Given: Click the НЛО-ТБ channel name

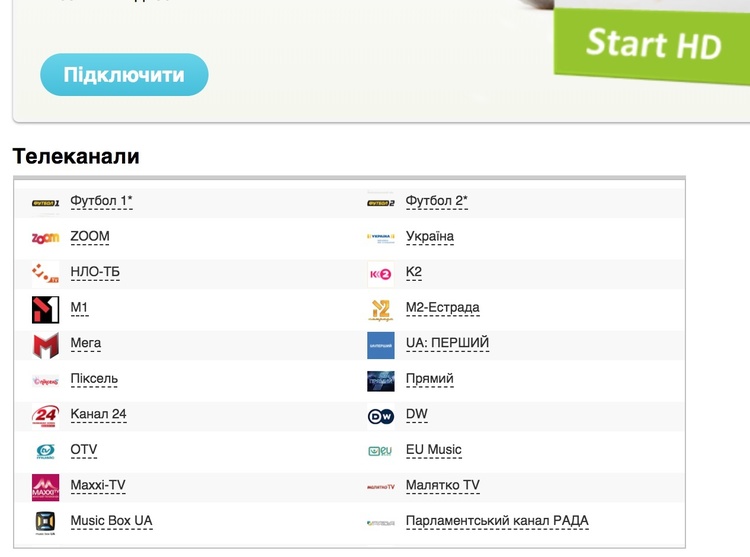Looking at the screenshot, I should coord(95,272).
